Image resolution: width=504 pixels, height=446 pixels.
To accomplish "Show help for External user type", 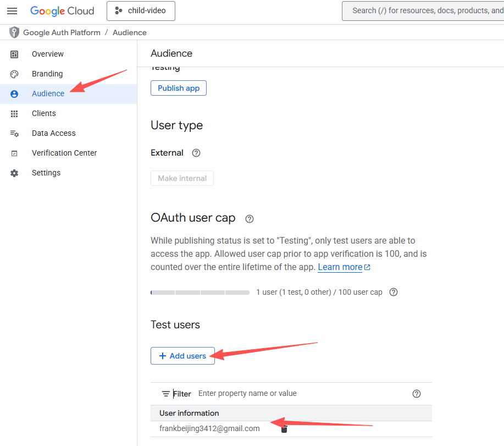I will pyautogui.click(x=196, y=153).
